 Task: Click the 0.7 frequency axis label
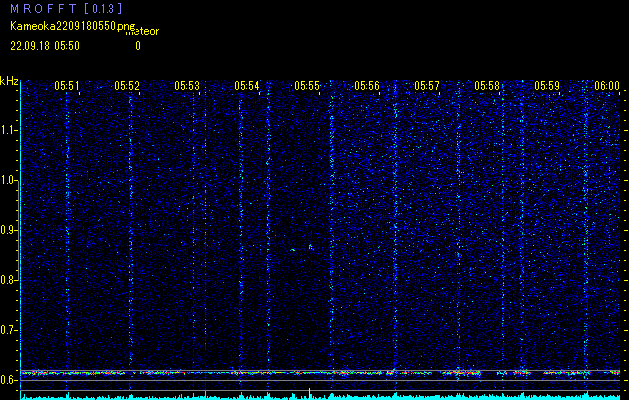pyautogui.click(x=8, y=330)
